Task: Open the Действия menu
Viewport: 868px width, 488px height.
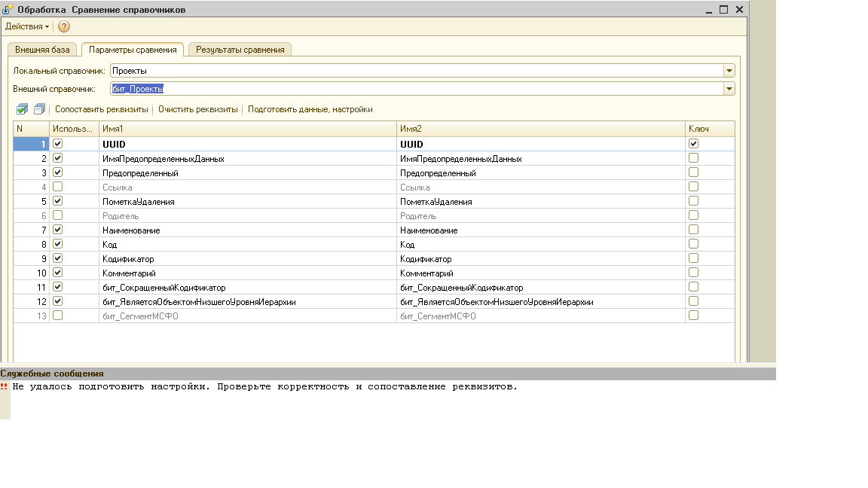Action: pyautogui.click(x=26, y=26)
